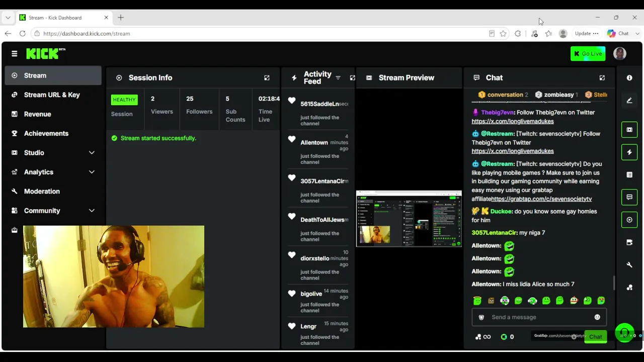Click the Stream Preview thumbnail image
The height and width of the screenshot is (362, 644).
409,219
